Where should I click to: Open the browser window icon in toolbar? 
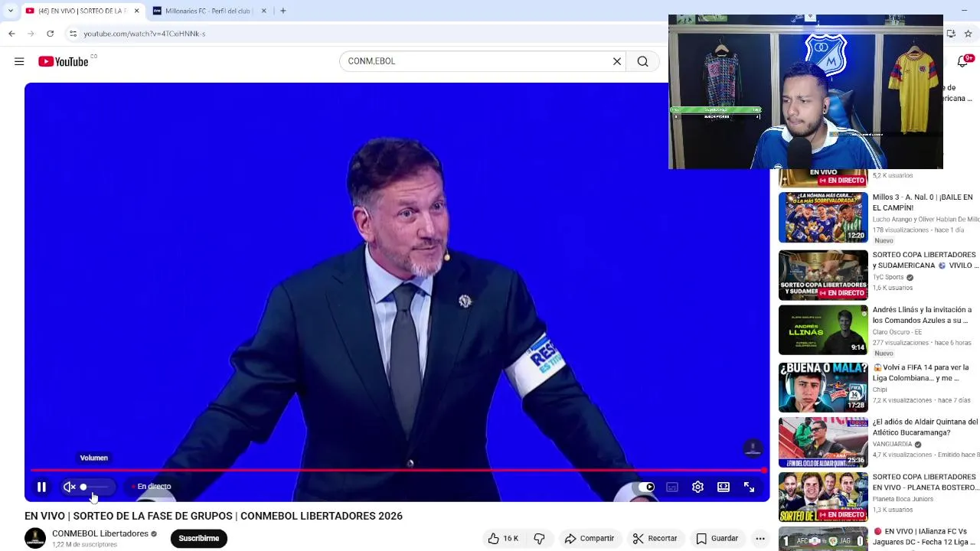coord(951,34)
